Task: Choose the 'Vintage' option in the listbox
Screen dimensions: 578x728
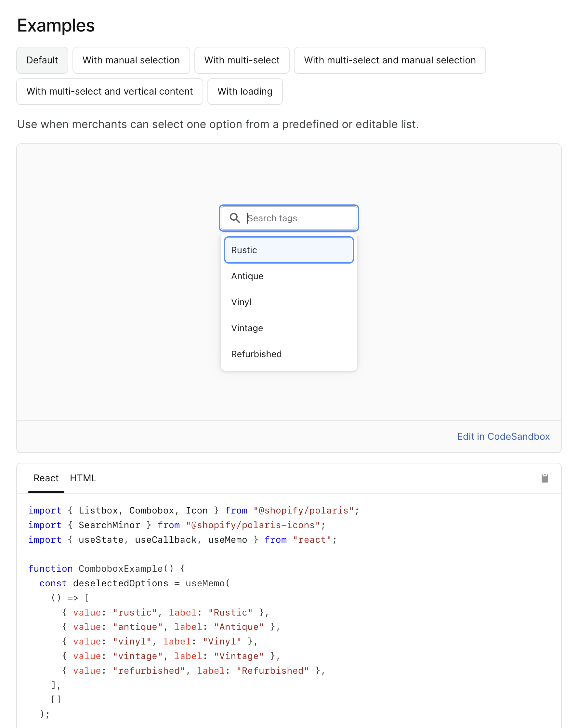Action: (x=288, y=328)
